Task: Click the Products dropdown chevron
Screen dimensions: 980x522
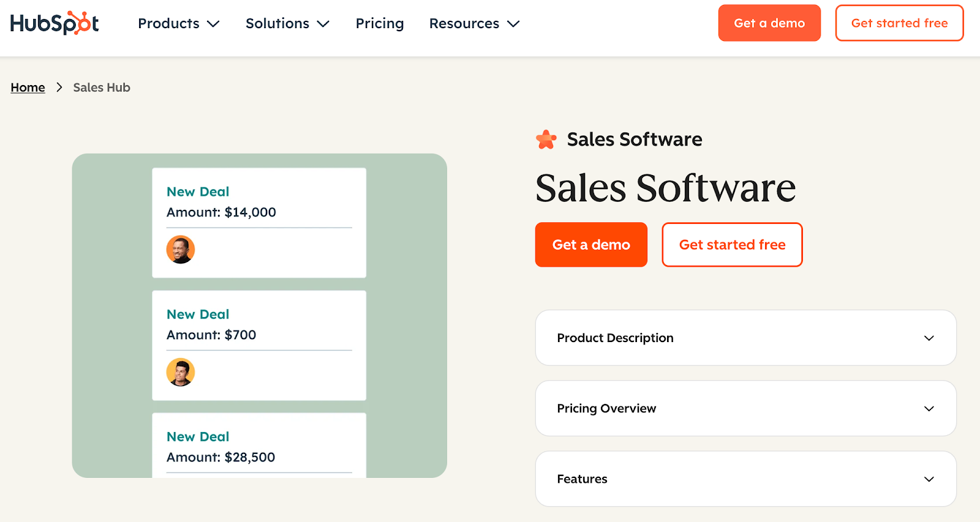Action: click(213, 24)
